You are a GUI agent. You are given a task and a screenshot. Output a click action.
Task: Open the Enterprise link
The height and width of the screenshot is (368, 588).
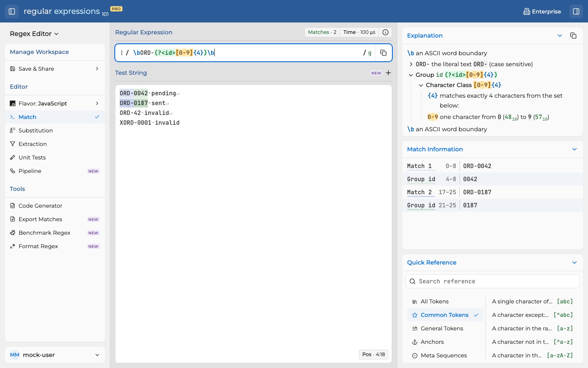tap(542, 11)
